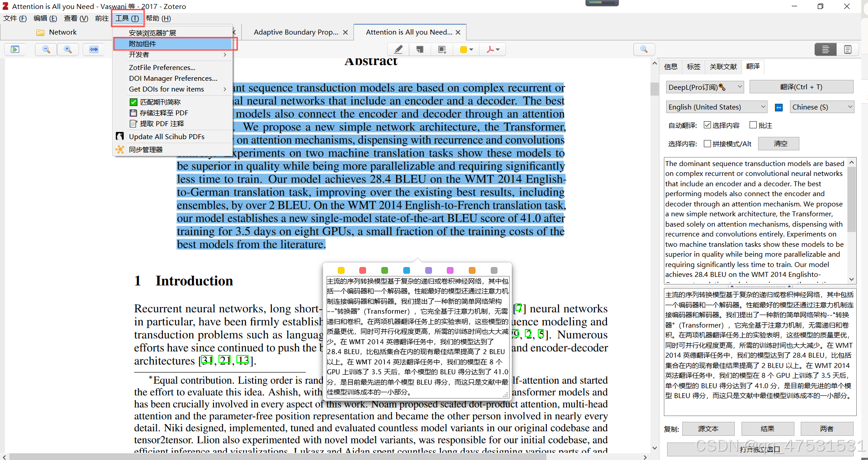
Task: Click the find in document magnifier
Action: tap(644, 49)
